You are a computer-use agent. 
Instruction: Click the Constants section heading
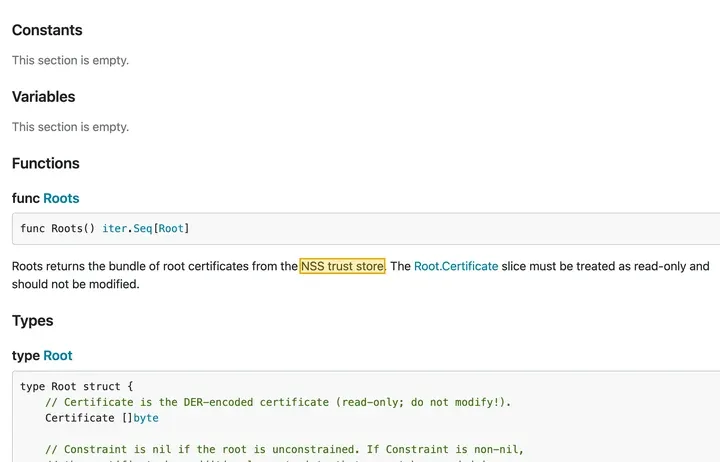(47, 30)
